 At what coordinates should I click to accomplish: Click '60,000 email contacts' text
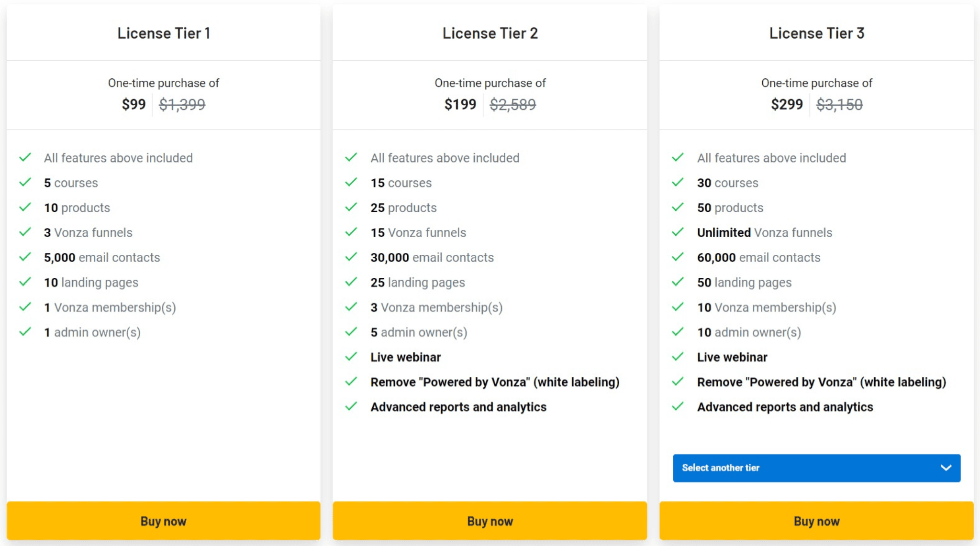click(758, 257)
